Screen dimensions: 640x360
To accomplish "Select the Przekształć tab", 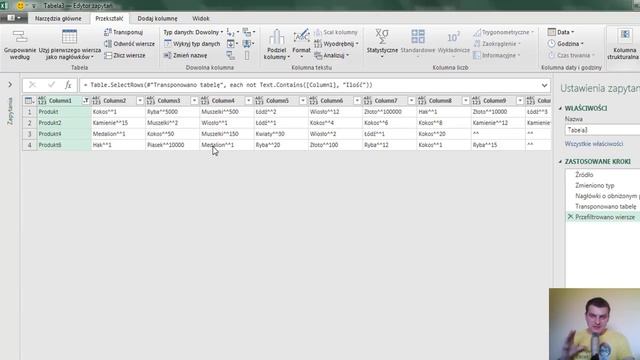I will pyautogui.click(x=109, y=18).
